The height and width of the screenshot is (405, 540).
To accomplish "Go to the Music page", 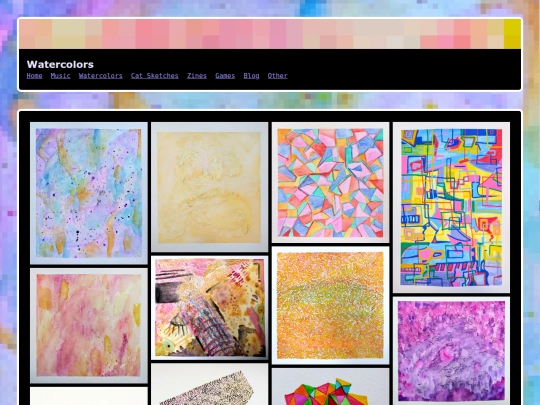I will 61,76.
